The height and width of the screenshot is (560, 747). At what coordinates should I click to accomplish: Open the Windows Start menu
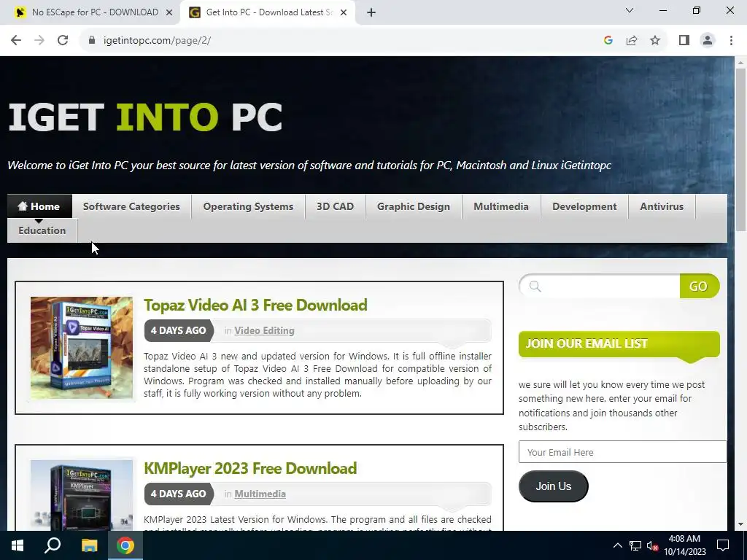18,545
